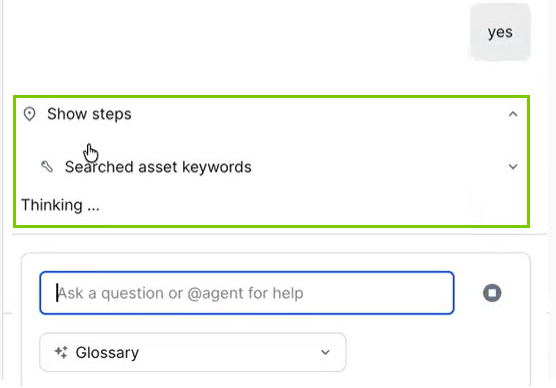Viewport: 556px width, 388px height.
Task: Click the sparkle icon in Glossary selector
Action: (61, 352)
